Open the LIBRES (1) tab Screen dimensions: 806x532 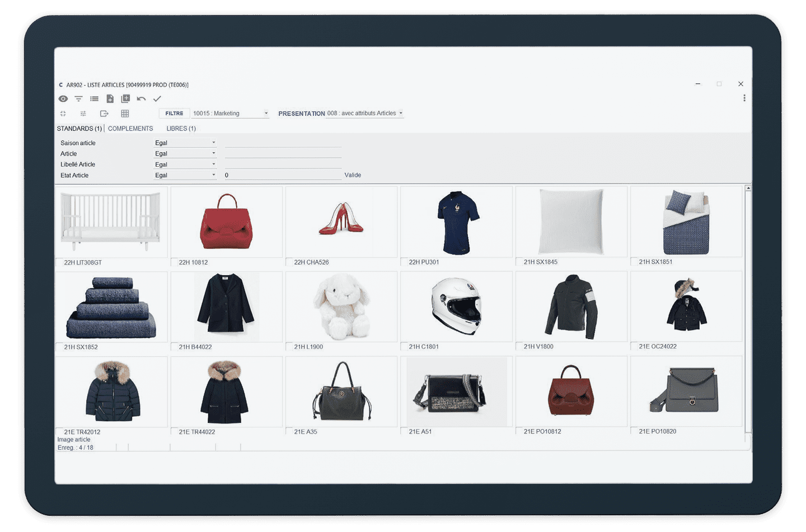coord(181,129)
